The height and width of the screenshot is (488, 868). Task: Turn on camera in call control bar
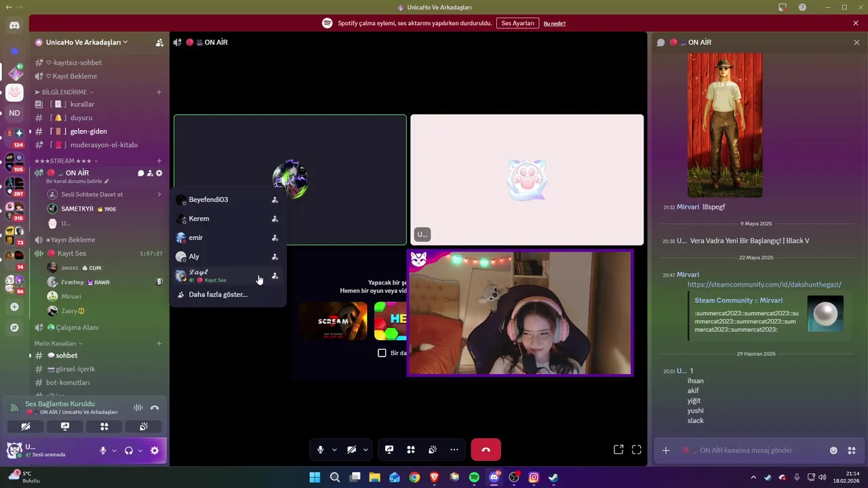point(351,449)
